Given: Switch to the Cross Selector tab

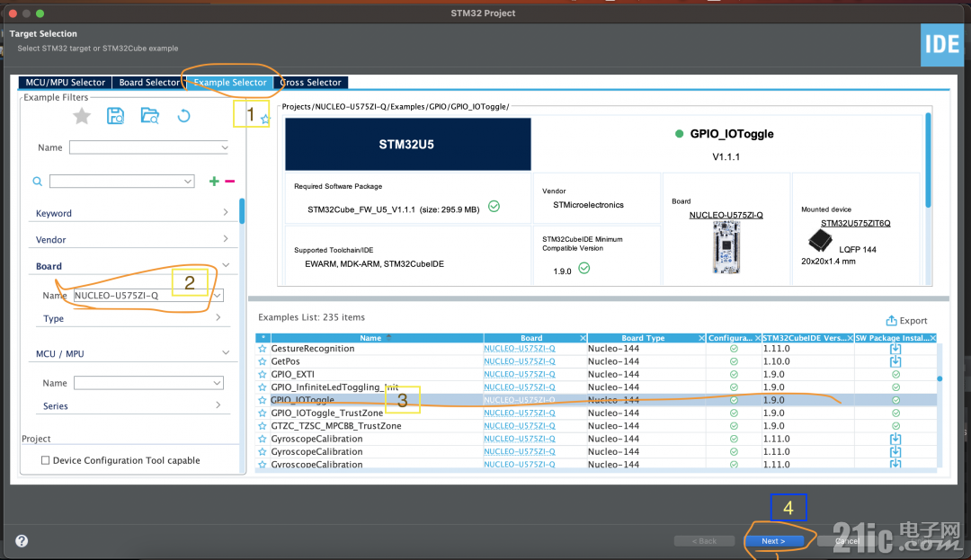Looking at the screenshot, I should [310, 83].
